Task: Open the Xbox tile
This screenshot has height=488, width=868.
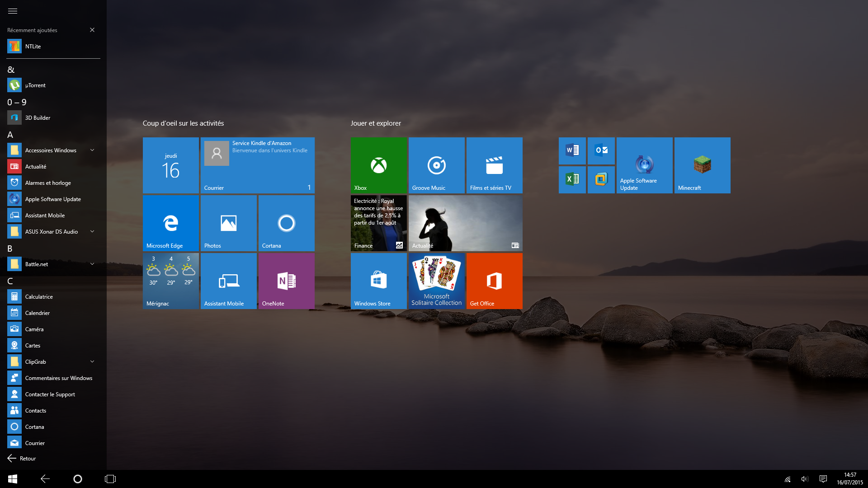Action: point(379,165)
